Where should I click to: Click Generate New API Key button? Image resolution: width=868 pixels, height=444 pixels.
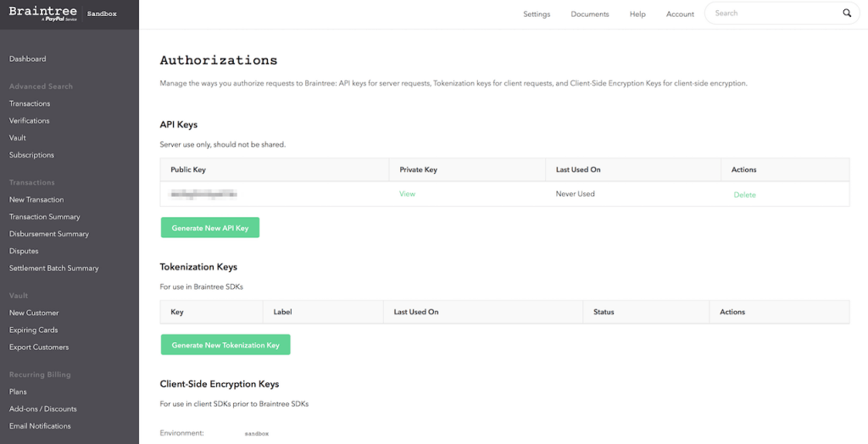[x=210, y=228]
